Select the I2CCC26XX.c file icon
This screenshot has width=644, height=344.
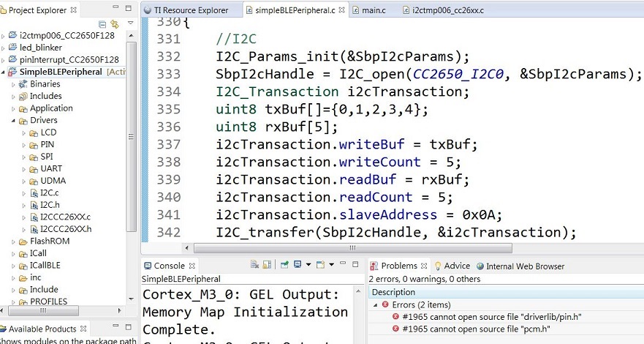click(x=34, y=217)
